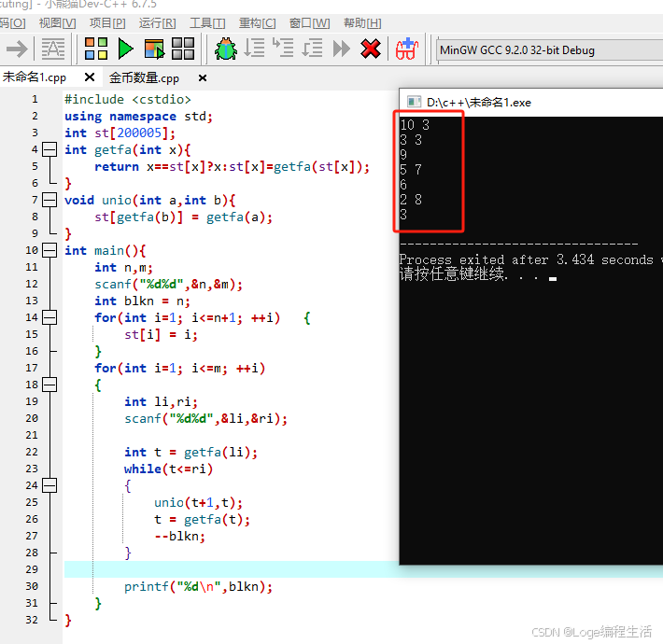Click the '2 8' console input line
This screenshot has width=663, height=644.
[x=411, y=200]
